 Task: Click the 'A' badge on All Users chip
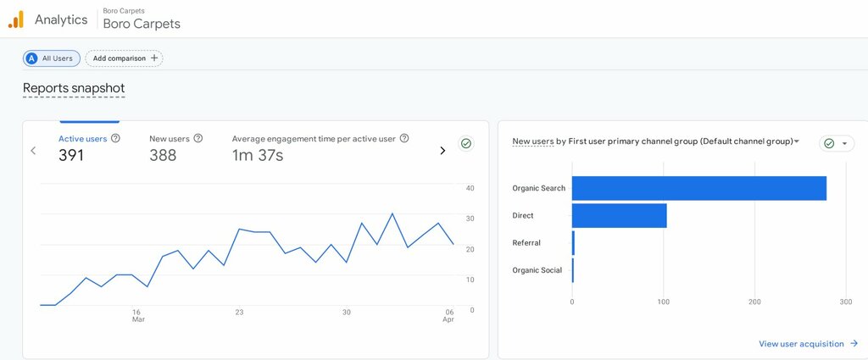tap(31, 58)
